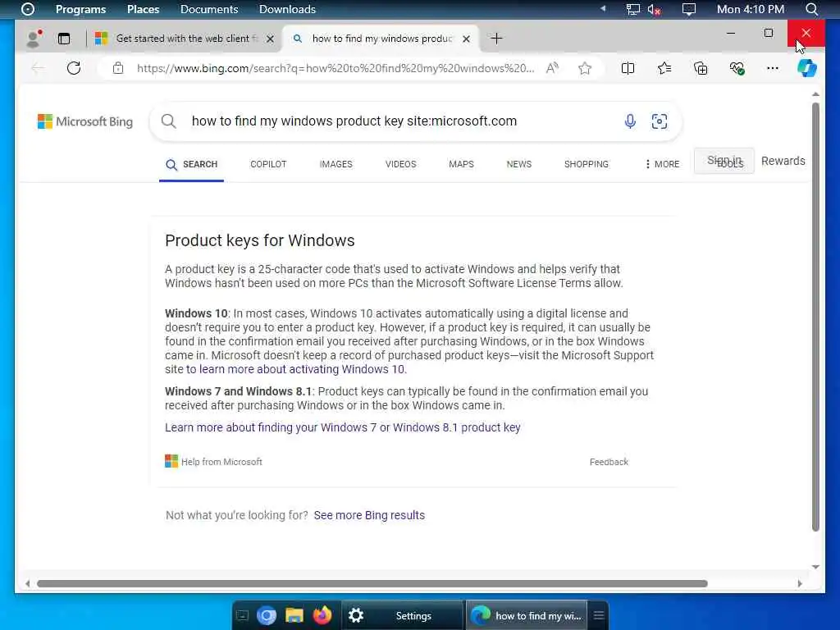The image size is (840, 630).
Task: Click the clock showing Mon 4:10 PM
Action: point(751,9)
